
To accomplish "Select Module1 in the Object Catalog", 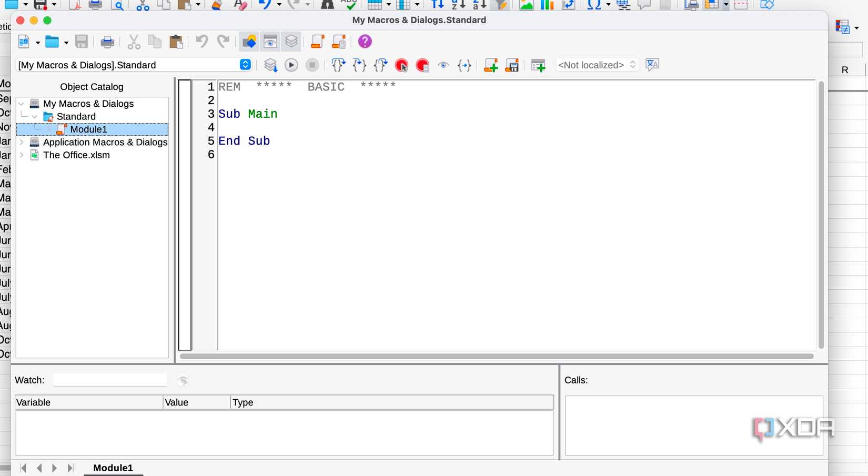I will click(x=89, y=129).
